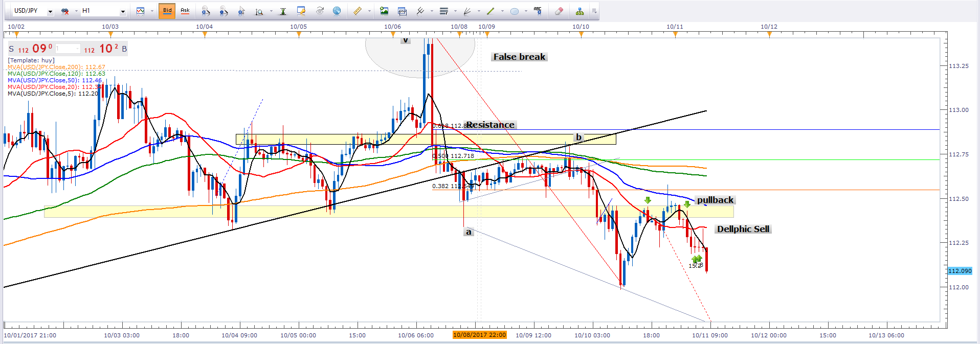
Task: Expand the chart type dropdown arrow
Action: (152, 11)
